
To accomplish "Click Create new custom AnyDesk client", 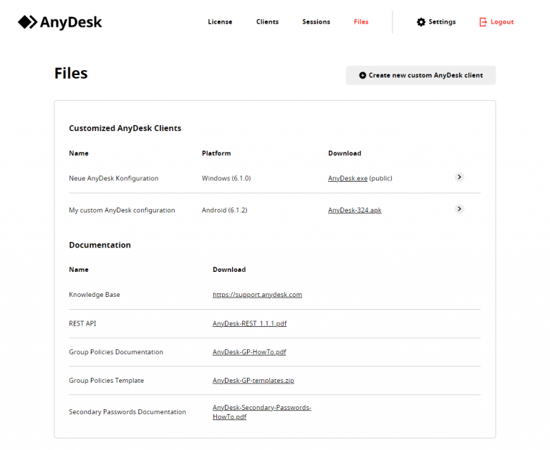I will 421,75.
